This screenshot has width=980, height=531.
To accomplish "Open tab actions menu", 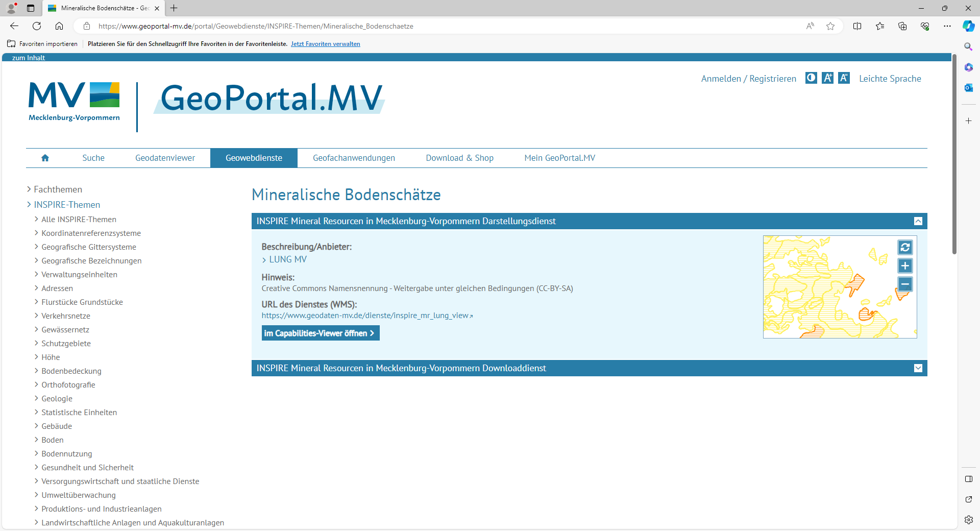I will tap(31, 8).
